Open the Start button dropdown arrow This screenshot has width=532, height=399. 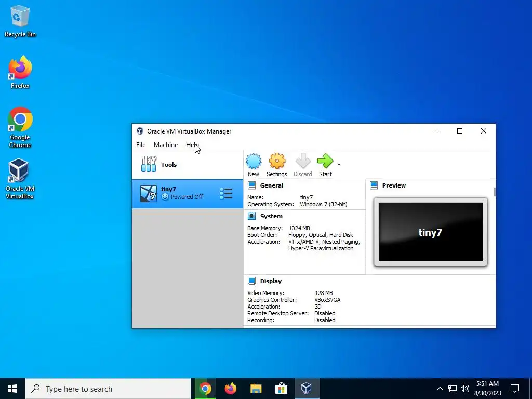pos(339,165)
